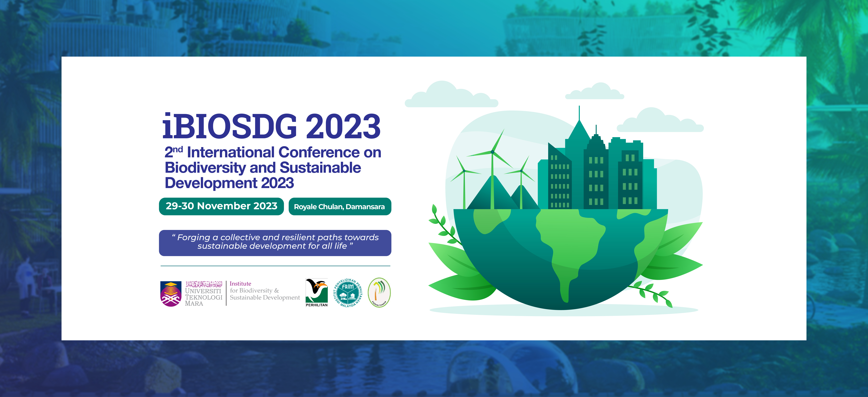This screenshot has width=868, height=397.
Task: Click 'Sustainable Development' institute text
Action: pyautogui.click(x=265, y=298)
